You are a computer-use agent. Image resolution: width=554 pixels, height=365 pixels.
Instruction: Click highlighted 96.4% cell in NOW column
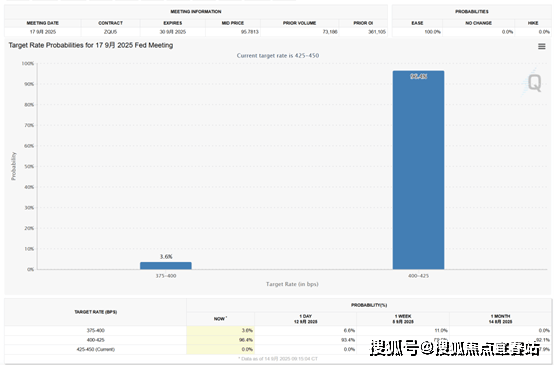coord(220,340)
